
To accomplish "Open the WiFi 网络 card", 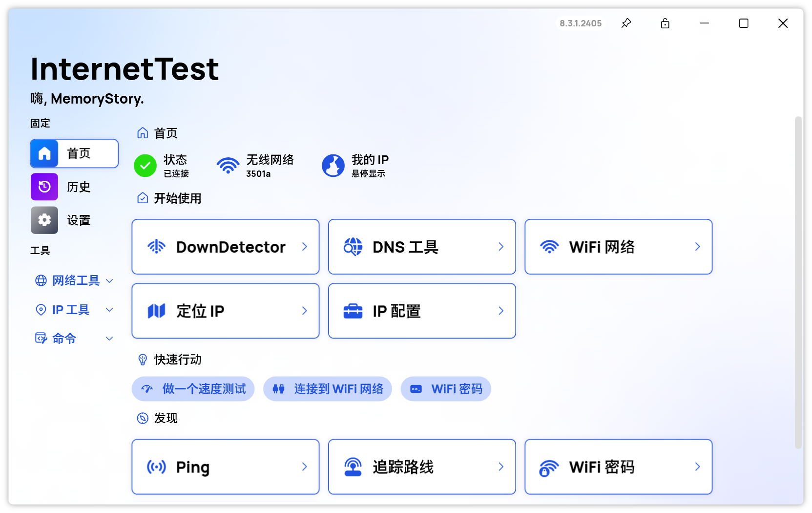I will tap(619, 247).
